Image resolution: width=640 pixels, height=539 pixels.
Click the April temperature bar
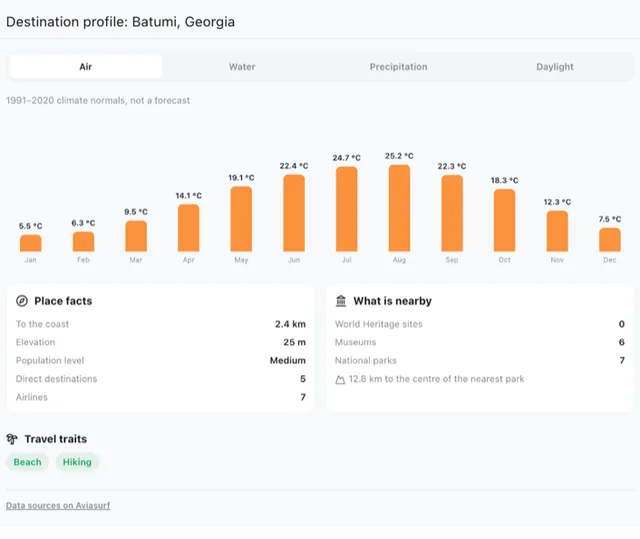pos(189,228)
